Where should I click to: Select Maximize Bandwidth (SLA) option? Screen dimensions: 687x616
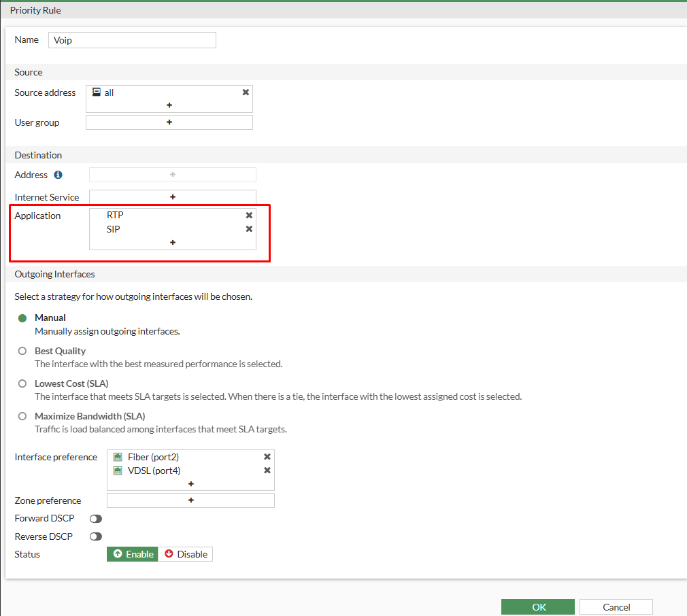click(22, 416)
